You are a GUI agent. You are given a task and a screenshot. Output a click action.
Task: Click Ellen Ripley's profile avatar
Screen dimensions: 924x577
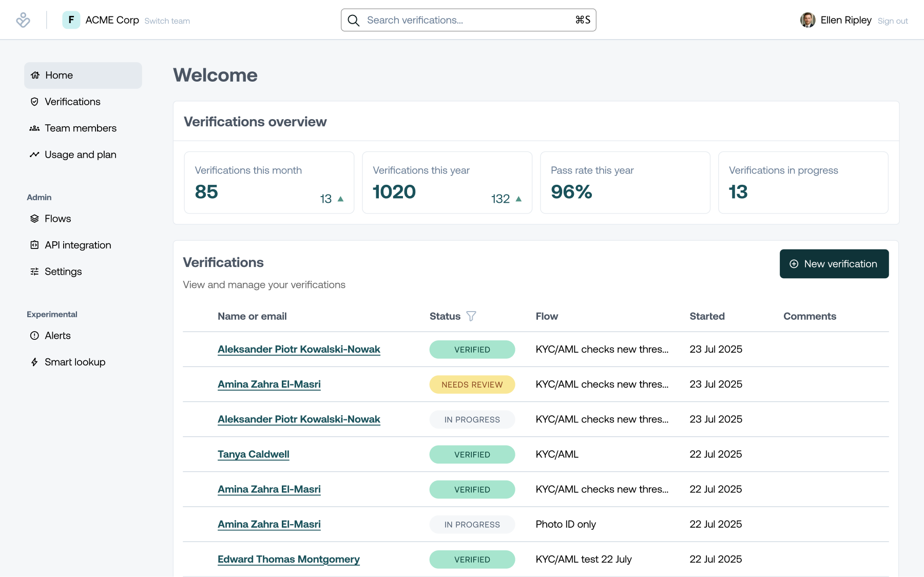click(807, 20)
